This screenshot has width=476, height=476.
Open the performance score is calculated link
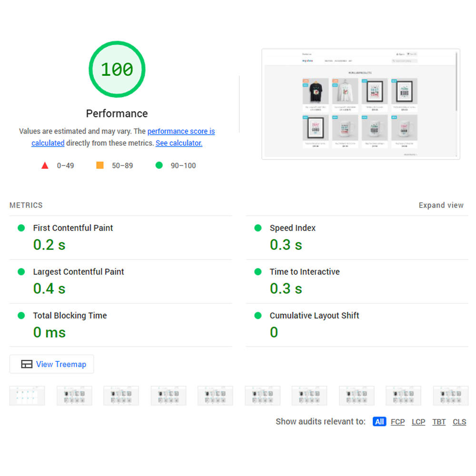click(x=123, y=137)
